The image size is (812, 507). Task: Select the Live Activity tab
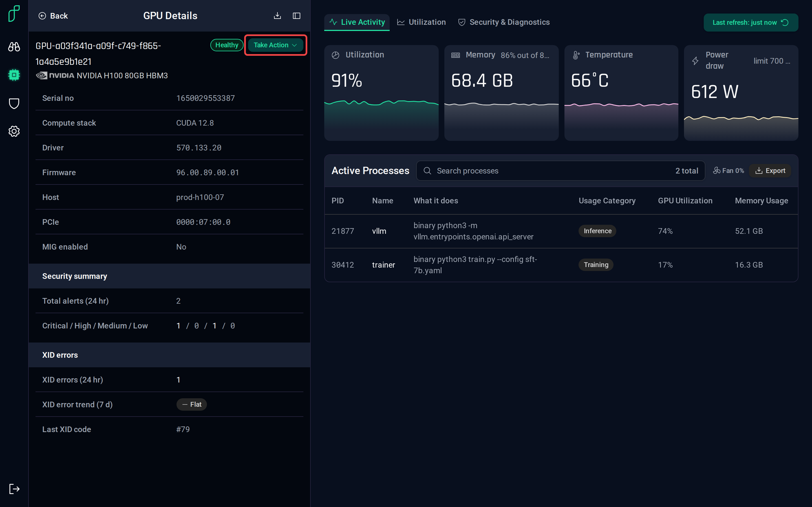(x=357, y=22)
